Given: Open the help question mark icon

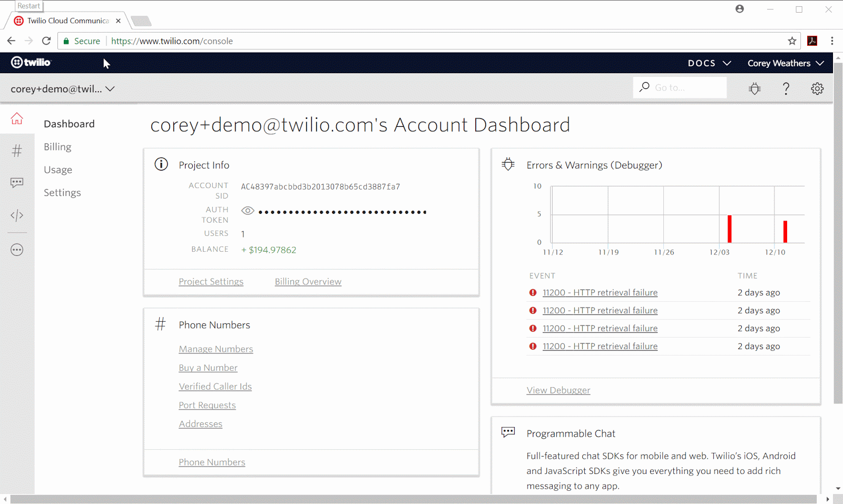Looking at the screenshot, I should coord(786,88).
